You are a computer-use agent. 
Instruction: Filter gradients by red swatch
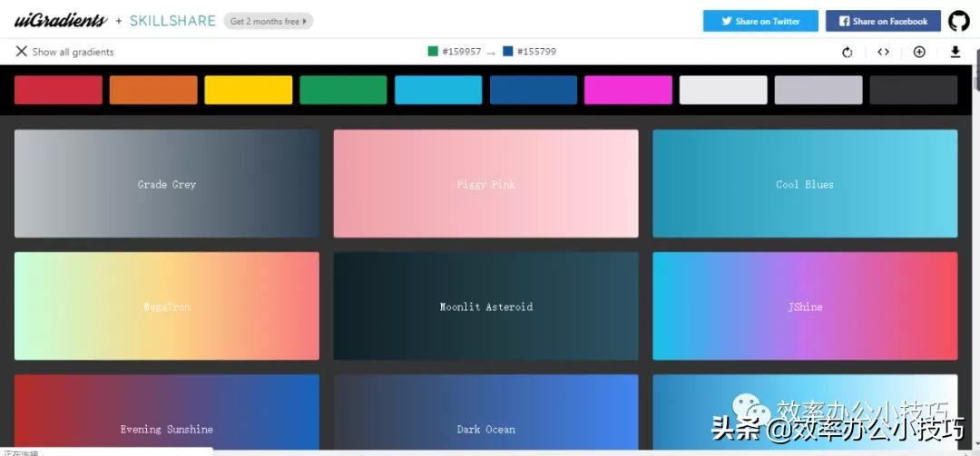click(x=58, y=90)
